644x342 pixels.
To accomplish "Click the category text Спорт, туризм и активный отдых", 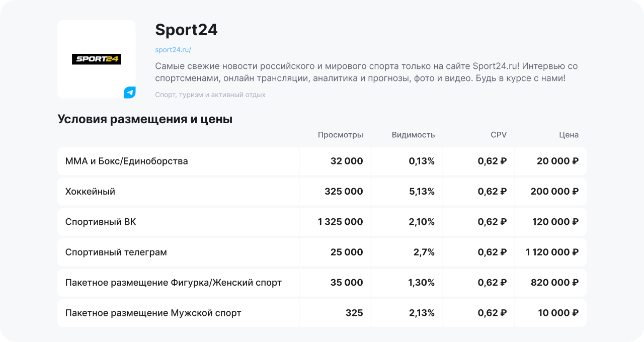I will point(210,95).
